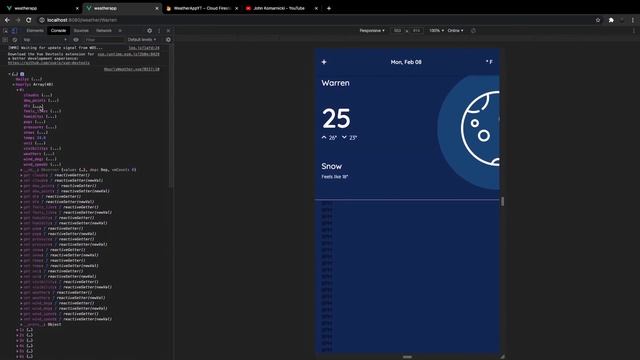
Task: Show more DevTools tabs chevron
Action: (120, 31)
